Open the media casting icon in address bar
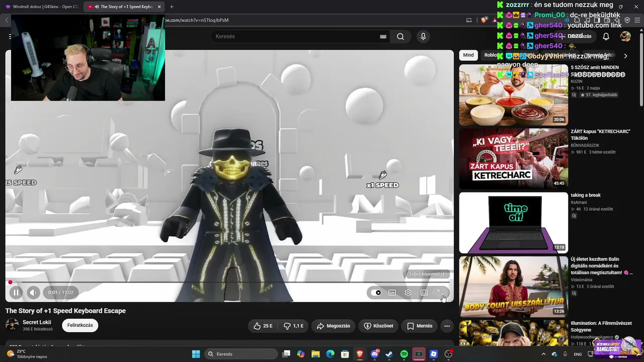 [469, 20]
